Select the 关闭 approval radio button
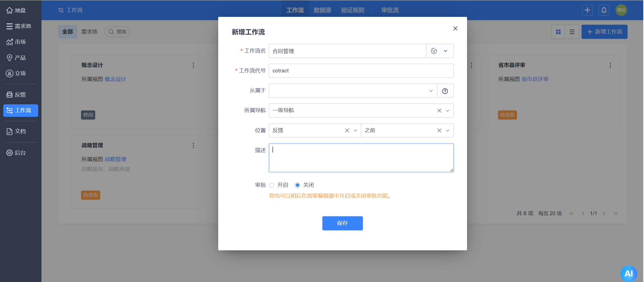644x282 pixels. [297, 185]
